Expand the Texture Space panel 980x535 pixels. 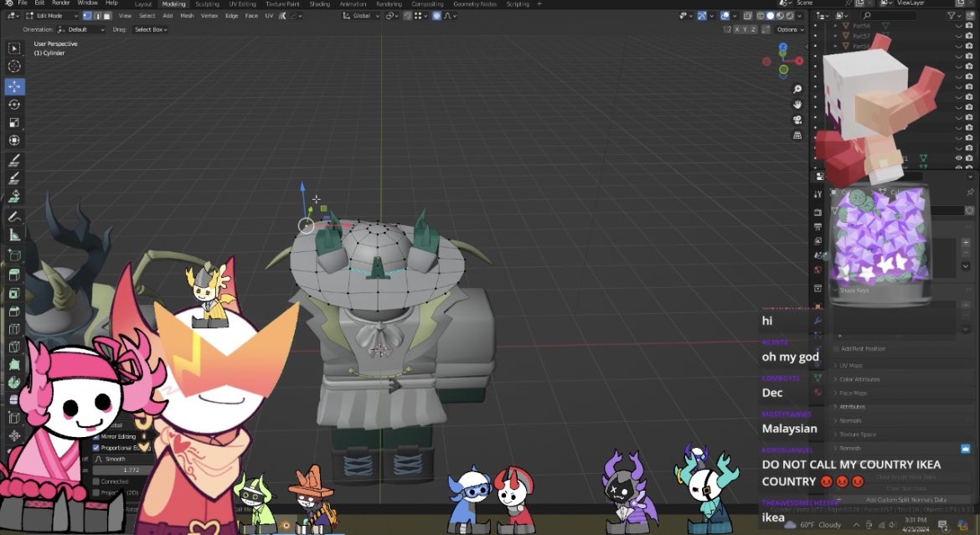point(857,435)
